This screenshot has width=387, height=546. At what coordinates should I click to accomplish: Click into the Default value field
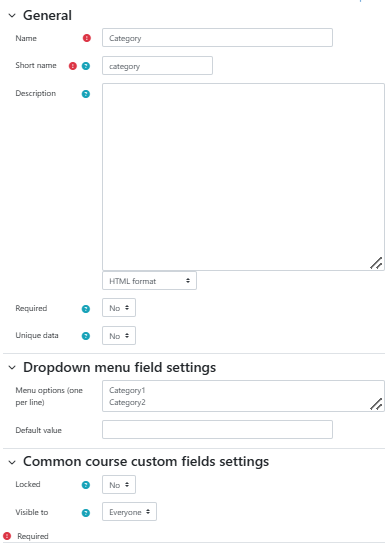pyautogui.click(x=217, y=430)
